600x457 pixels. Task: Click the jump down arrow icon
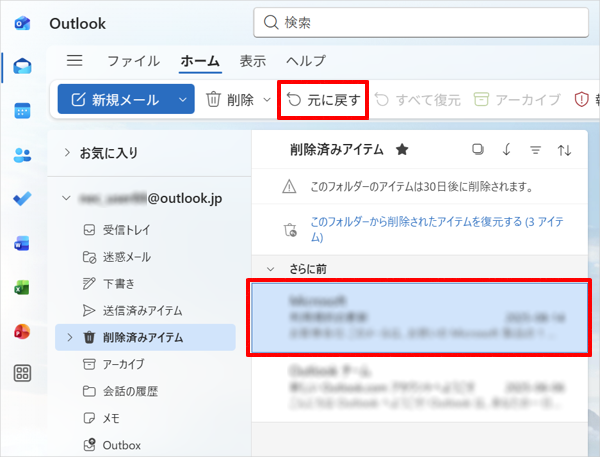[x=507, y=149]
